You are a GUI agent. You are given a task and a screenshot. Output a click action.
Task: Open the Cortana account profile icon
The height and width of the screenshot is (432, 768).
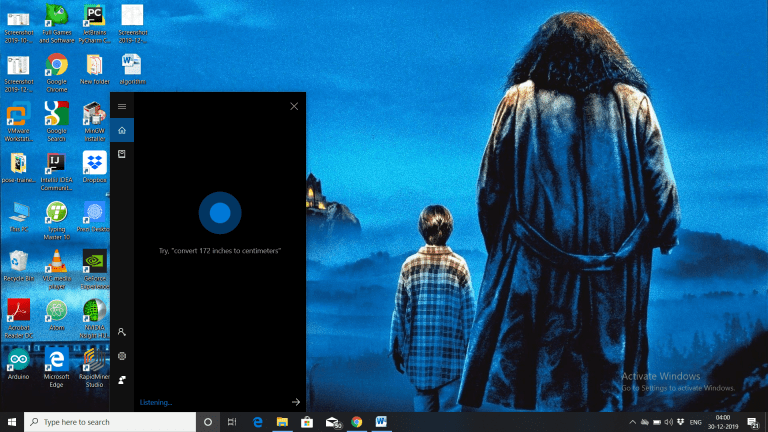(x=122, y=332)
